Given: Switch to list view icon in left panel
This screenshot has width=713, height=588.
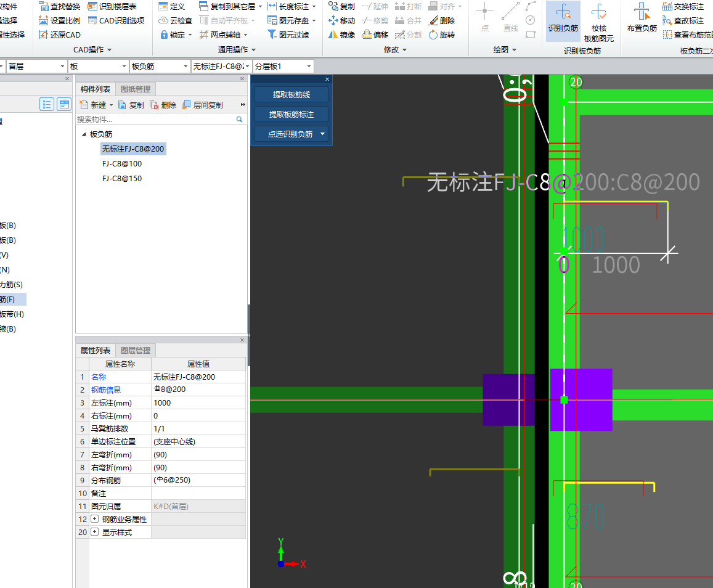Looking at the screenshot, I should tap(47, 104).
